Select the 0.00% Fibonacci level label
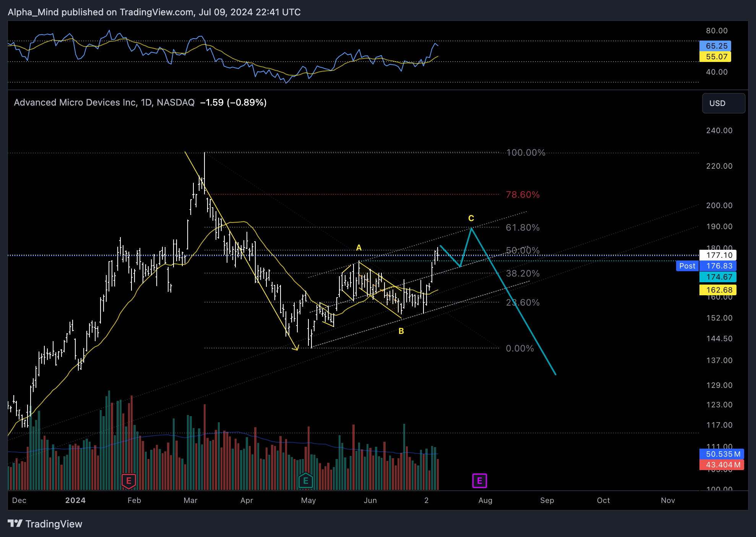Screen dimensions: 756x537 tap(520, 348)
